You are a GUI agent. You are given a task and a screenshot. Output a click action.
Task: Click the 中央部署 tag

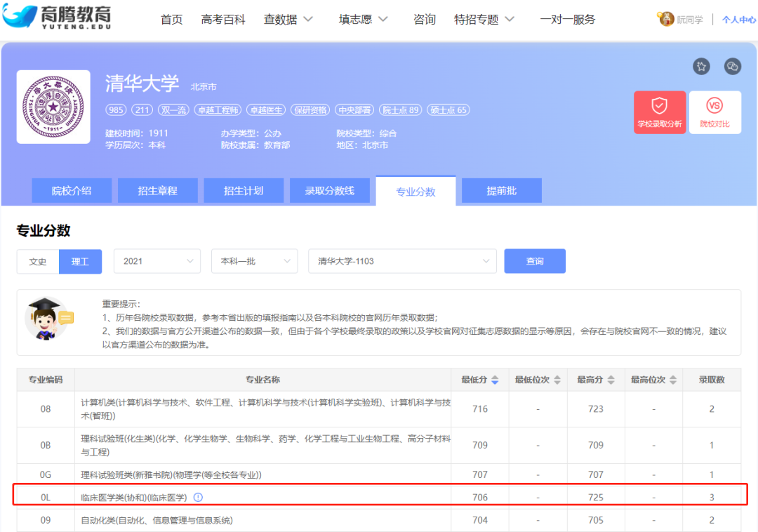coord(354,109)
